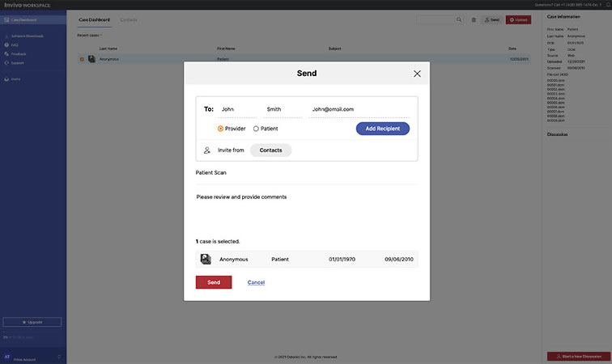
Task: Select the Provider radio button
Action: click(x=220, y=129)
